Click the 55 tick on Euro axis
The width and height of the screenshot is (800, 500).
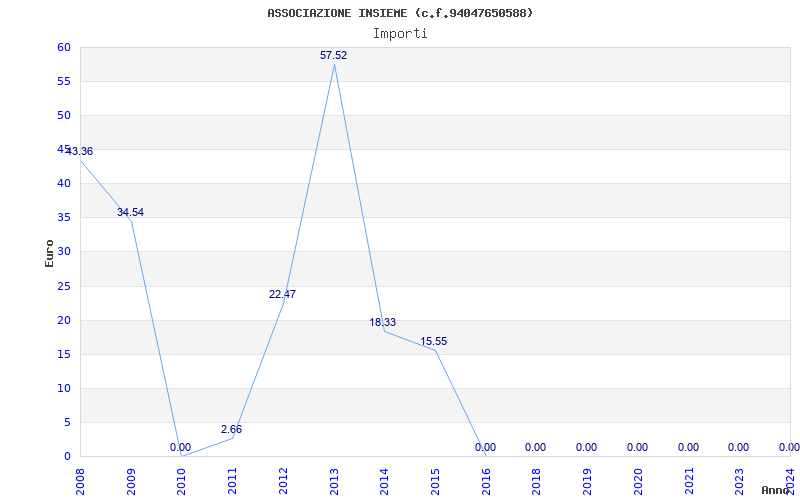click(x=64, y=81)
